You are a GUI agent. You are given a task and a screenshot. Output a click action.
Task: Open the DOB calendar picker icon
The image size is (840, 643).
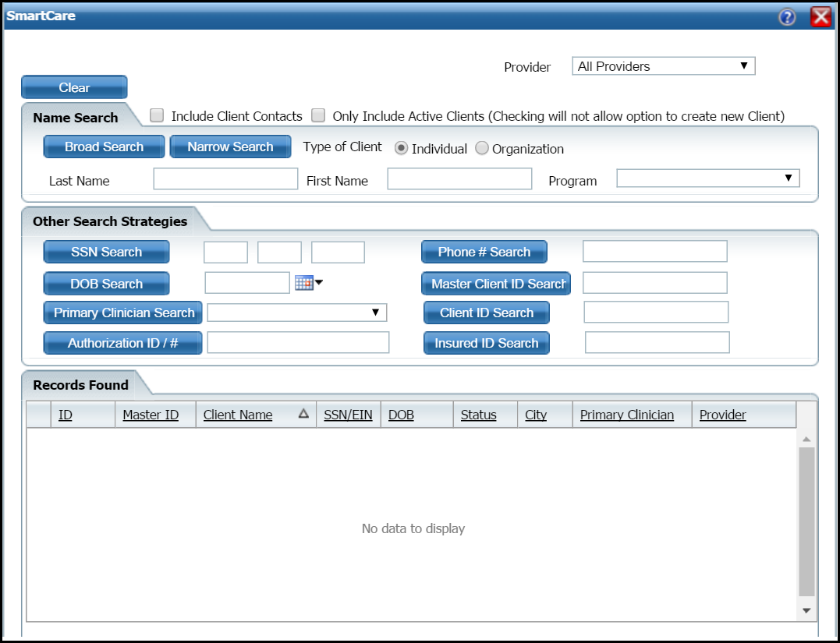click(x=304, y=283)
